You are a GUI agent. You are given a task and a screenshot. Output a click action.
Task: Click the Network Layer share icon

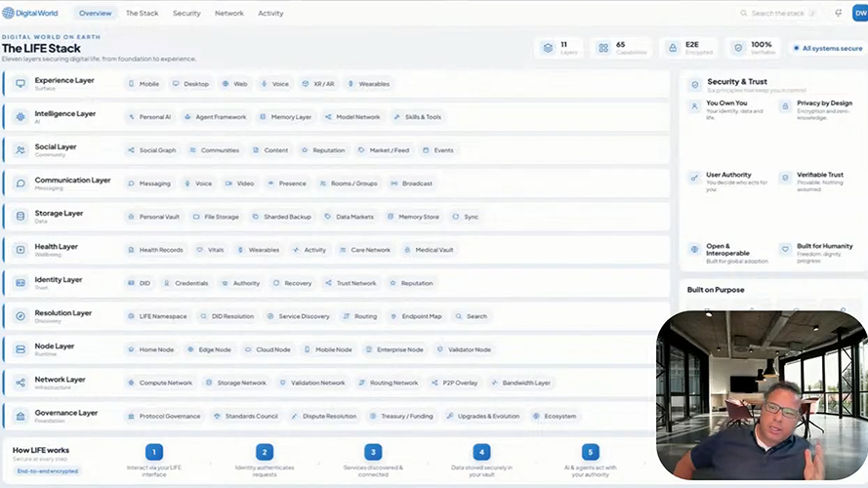pos(21,383)
